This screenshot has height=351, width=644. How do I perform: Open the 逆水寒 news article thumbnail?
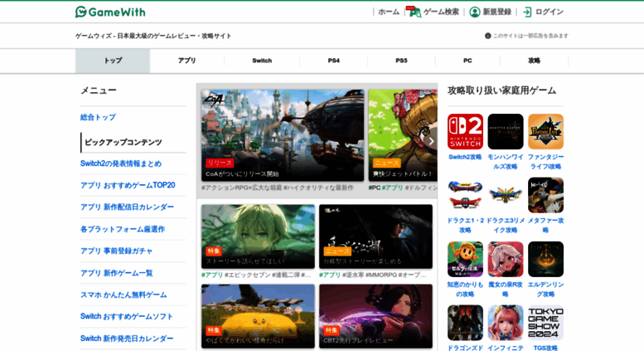pos(375,236)
